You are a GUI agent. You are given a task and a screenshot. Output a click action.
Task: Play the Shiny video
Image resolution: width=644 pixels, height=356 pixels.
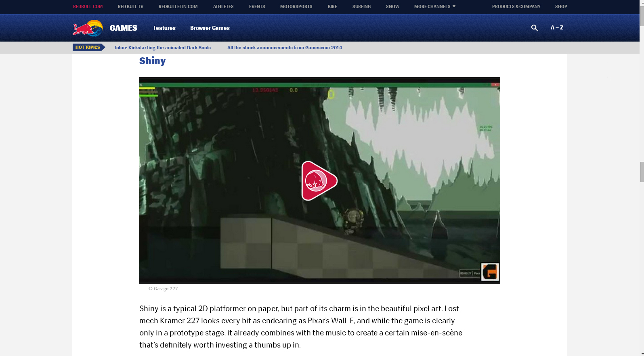[x=319, y=180]
